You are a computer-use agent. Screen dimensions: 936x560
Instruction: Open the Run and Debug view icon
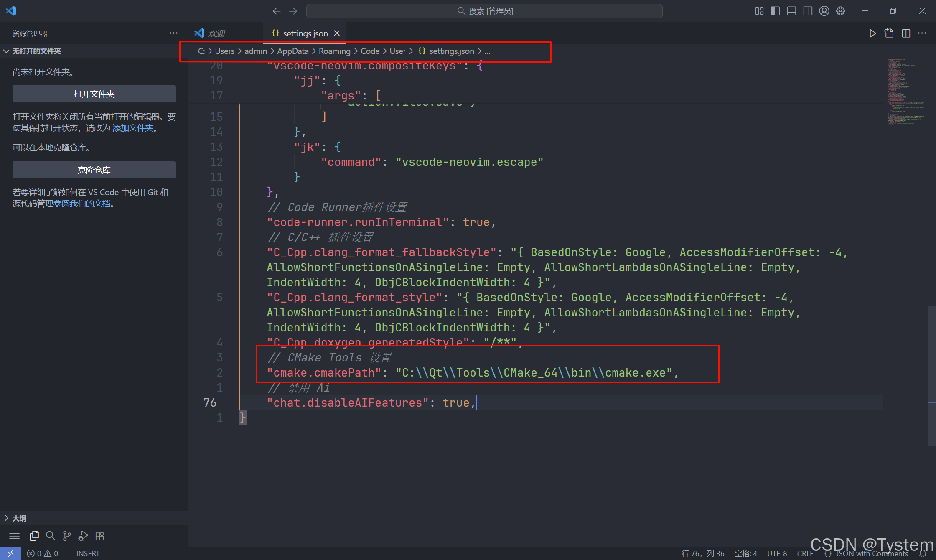[83, 536]
